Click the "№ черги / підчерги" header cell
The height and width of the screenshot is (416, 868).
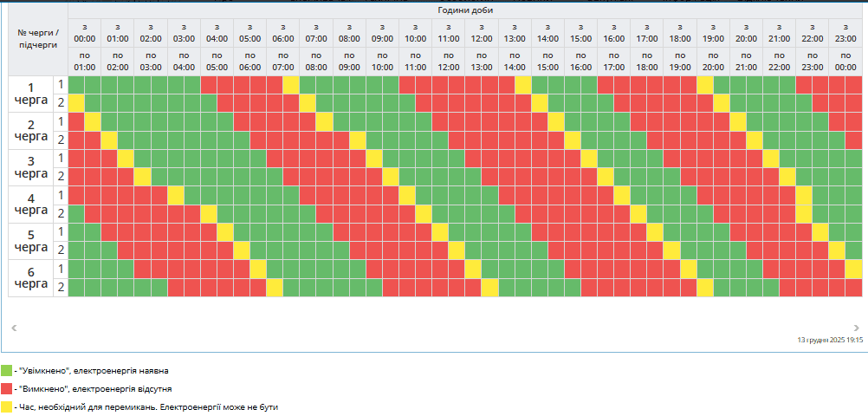pyautogui.click(x=38, y=39)
